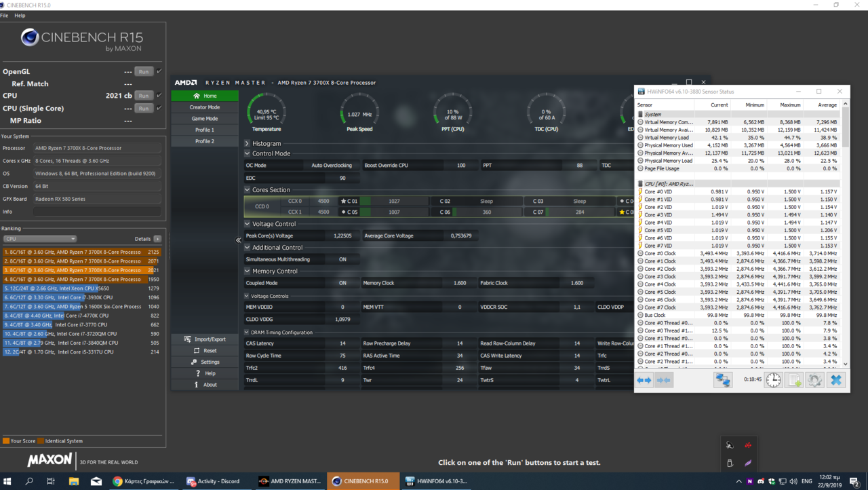
Task: Collapse the Voltage Controls subsection
Action: pyautogui.click(x=247, y=297)
